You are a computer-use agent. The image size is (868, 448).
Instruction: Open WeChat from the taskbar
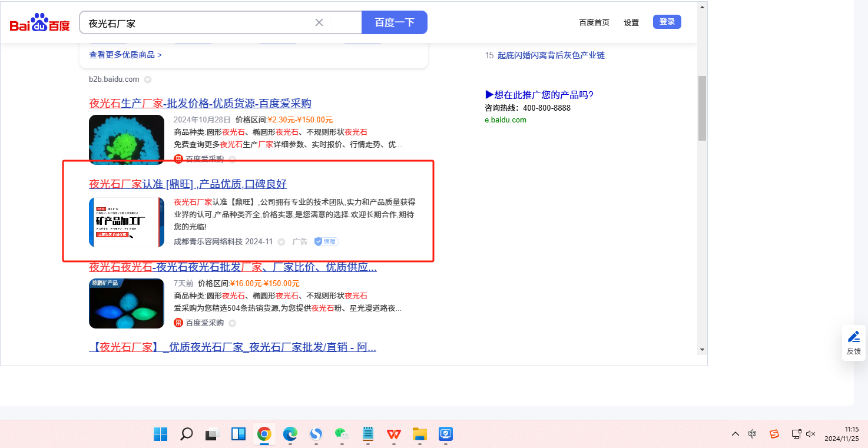(x=342, y=434)
